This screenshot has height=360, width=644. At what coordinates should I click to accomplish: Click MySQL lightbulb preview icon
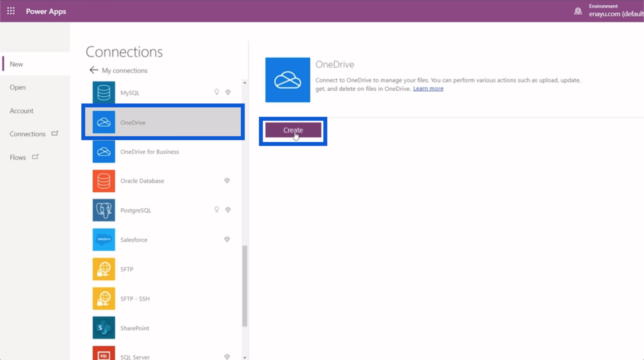217,92
